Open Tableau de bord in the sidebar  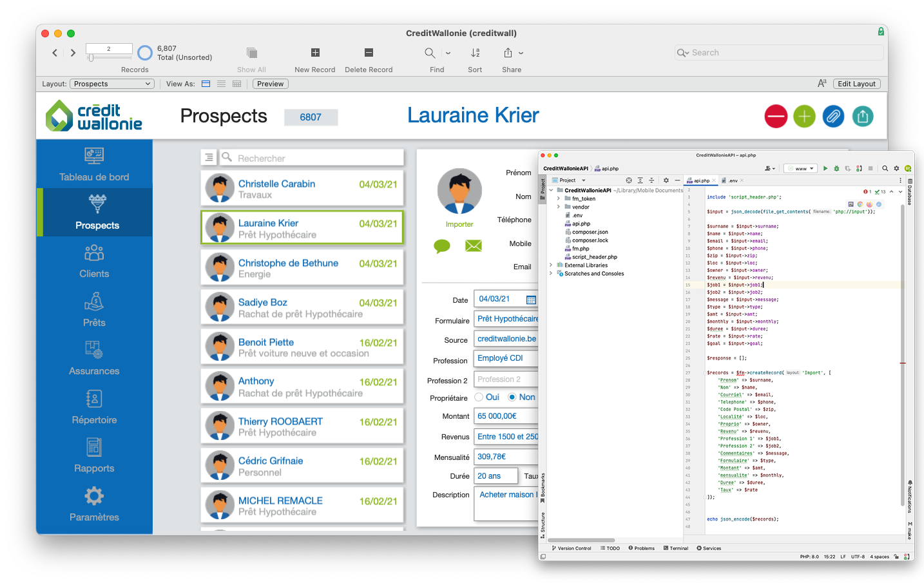[x=94, y=164]
